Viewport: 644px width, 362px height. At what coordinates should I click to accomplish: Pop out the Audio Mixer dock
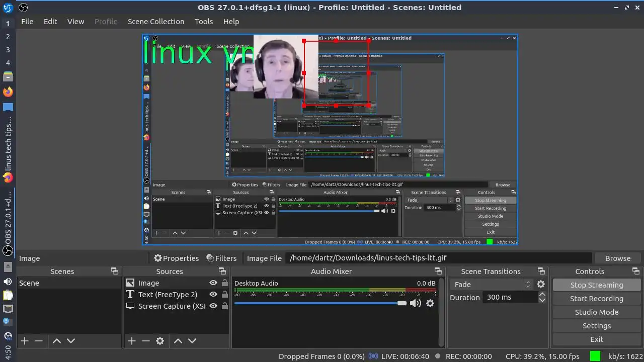438,271
